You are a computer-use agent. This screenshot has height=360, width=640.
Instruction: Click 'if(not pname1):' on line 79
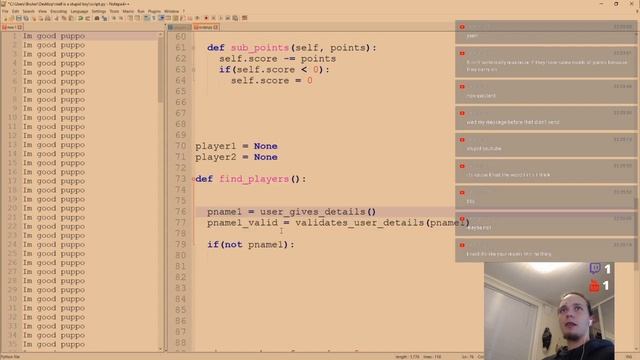251,244
